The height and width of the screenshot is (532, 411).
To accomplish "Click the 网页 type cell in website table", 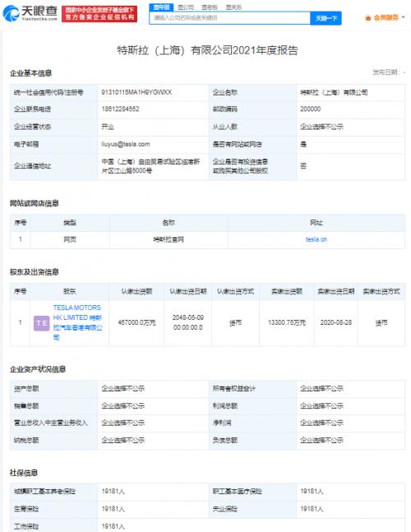I will coord(70,239).
